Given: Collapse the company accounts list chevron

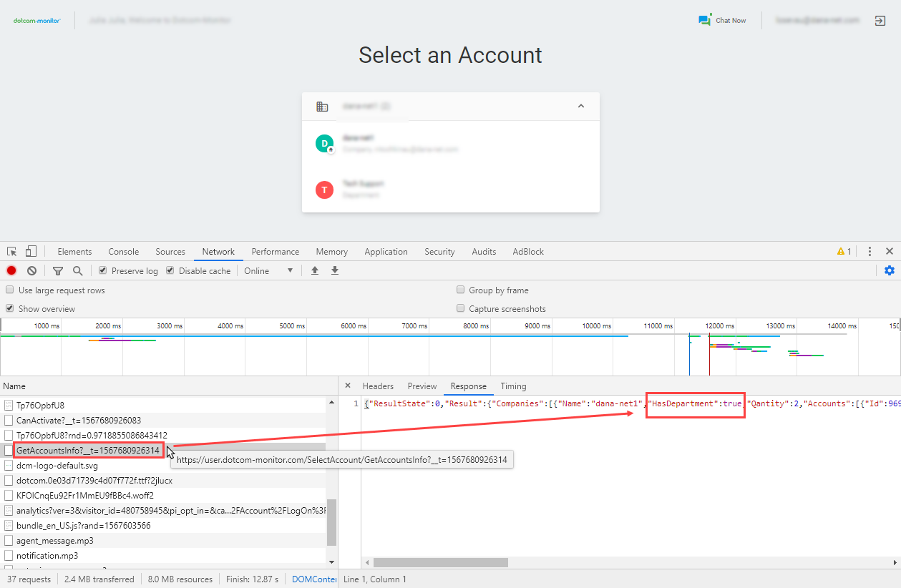Looking at the screenshot, I should coord(581,106).
